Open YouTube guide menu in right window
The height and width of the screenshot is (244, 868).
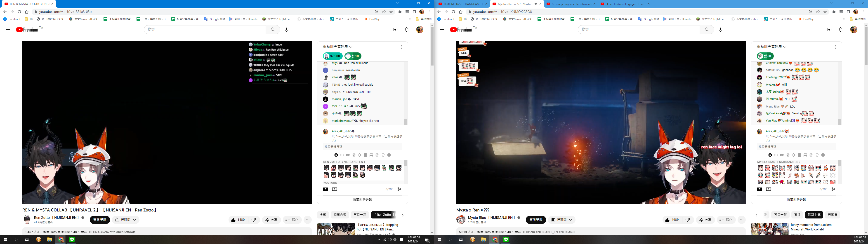(442, 30)
